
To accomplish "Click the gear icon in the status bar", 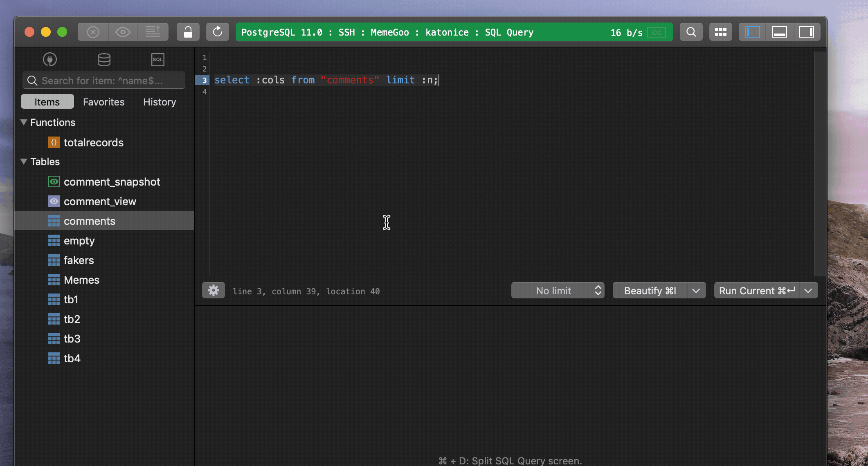I will pyautogui.click(x=213, y=290).
